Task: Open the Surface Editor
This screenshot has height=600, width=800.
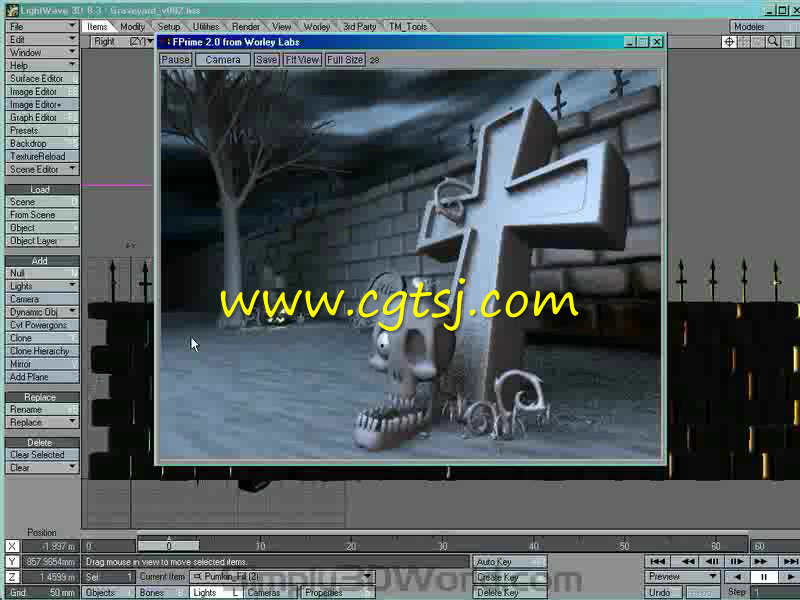Action: (42, 78)
